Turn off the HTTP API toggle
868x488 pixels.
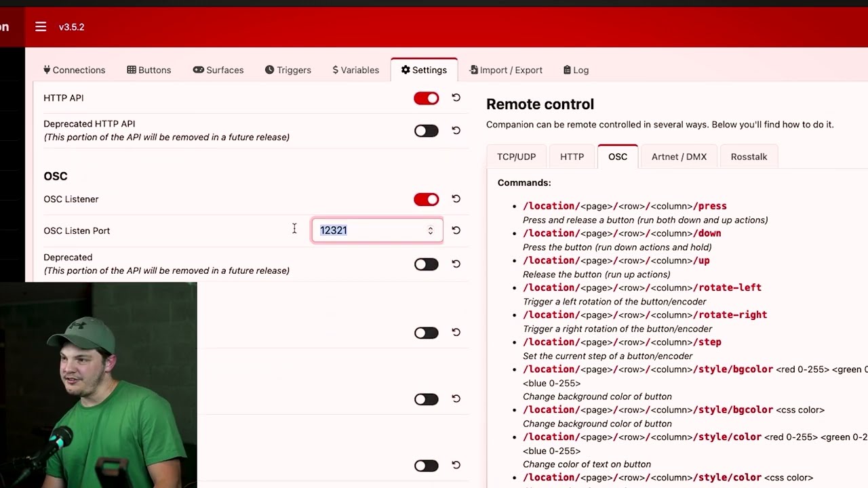(x=427, y=98)
